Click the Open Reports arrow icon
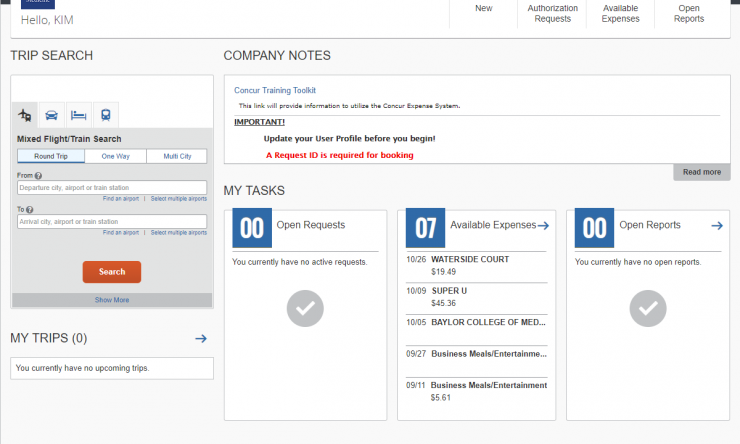Screen dimensions: 740x444 (717, 226)
